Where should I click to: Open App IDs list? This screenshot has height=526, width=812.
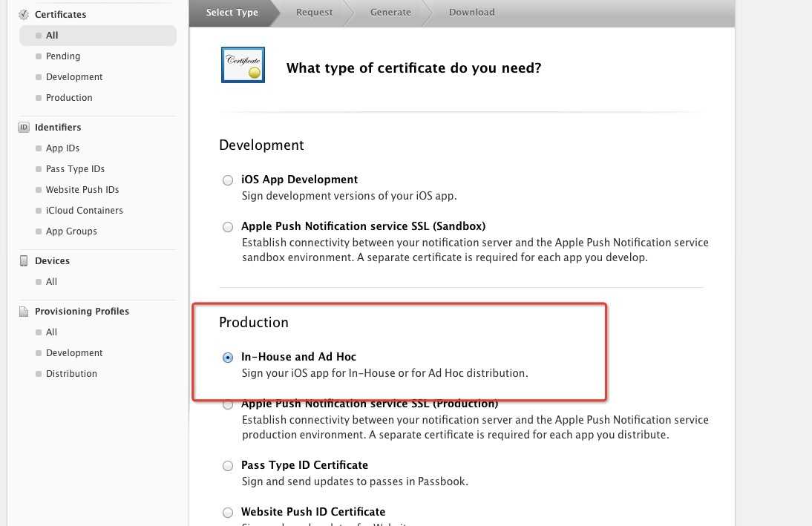pyautogui.click(x=62, y=148)
